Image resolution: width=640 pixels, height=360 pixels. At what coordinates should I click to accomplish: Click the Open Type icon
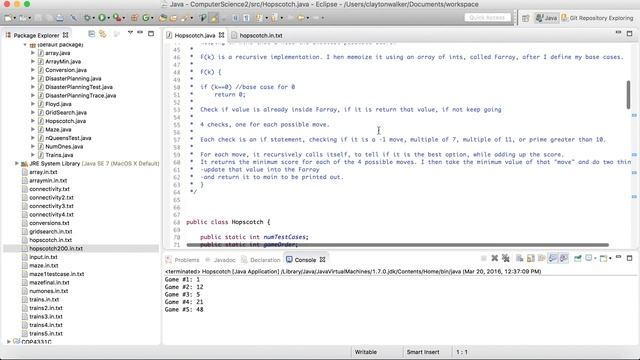(x=163, y=18)
